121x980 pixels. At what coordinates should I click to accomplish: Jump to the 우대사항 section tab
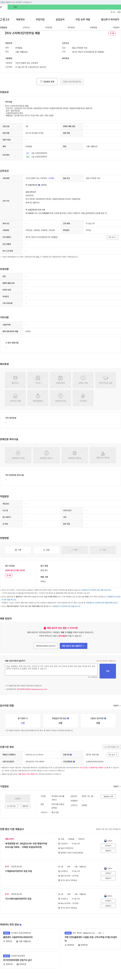pos(49,27)
